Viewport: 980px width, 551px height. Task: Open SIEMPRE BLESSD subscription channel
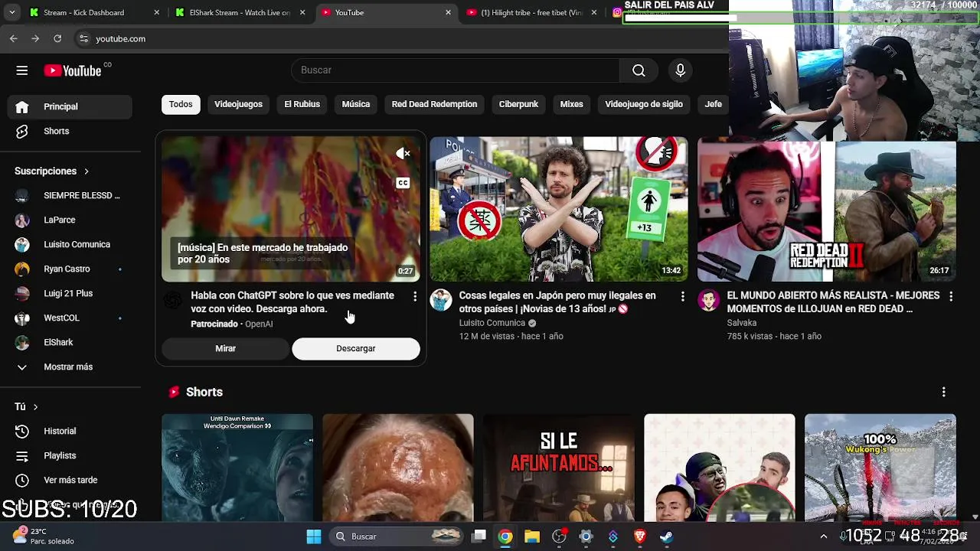click(x=70, y=195)
